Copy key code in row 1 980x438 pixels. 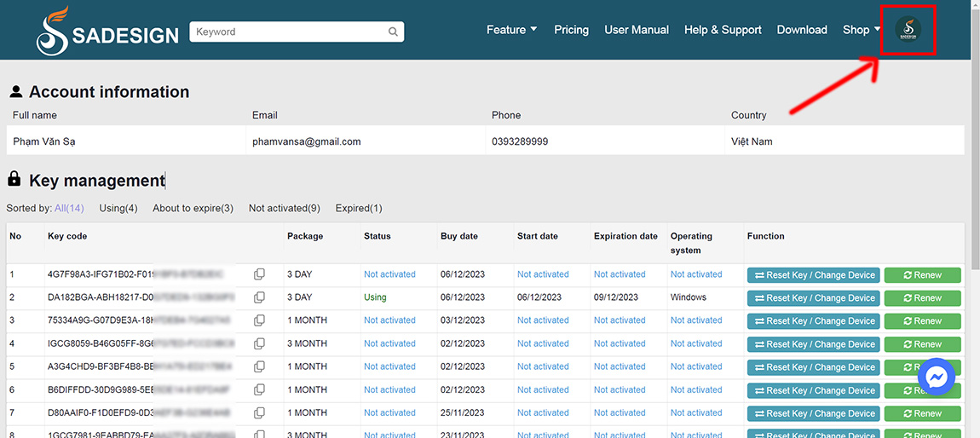click(259, 274)
